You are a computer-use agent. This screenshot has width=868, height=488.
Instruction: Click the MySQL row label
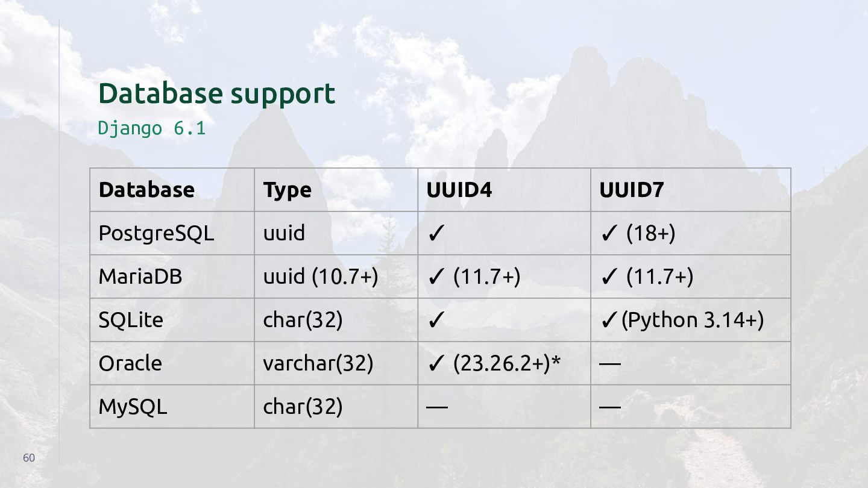133,407
